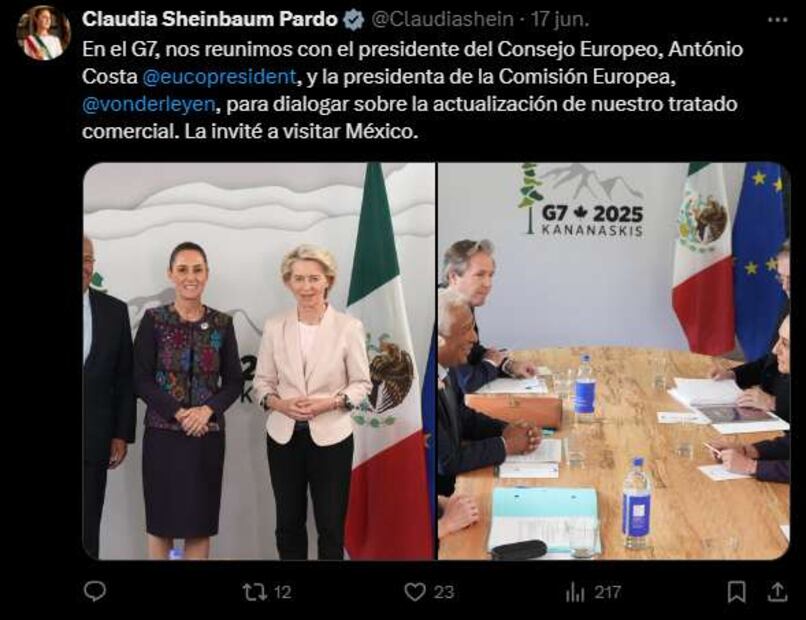Open the right meeting table photo
Screen dimensions: 806x620
point(614,361)
